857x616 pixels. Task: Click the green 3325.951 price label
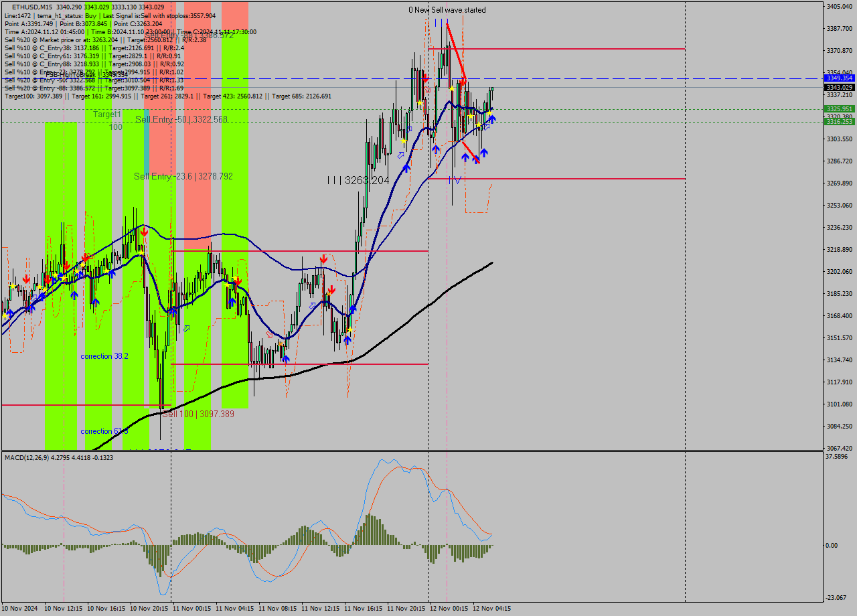(x=839, y=108)
